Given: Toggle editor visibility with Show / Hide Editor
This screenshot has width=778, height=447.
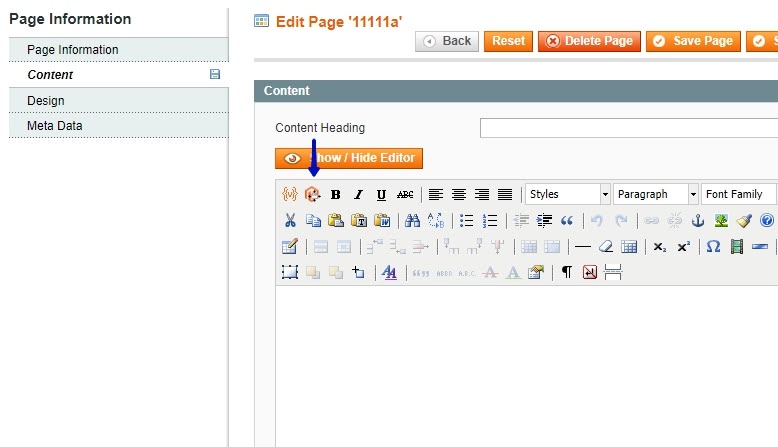Looking at the screenshot, I should (349, 158).
